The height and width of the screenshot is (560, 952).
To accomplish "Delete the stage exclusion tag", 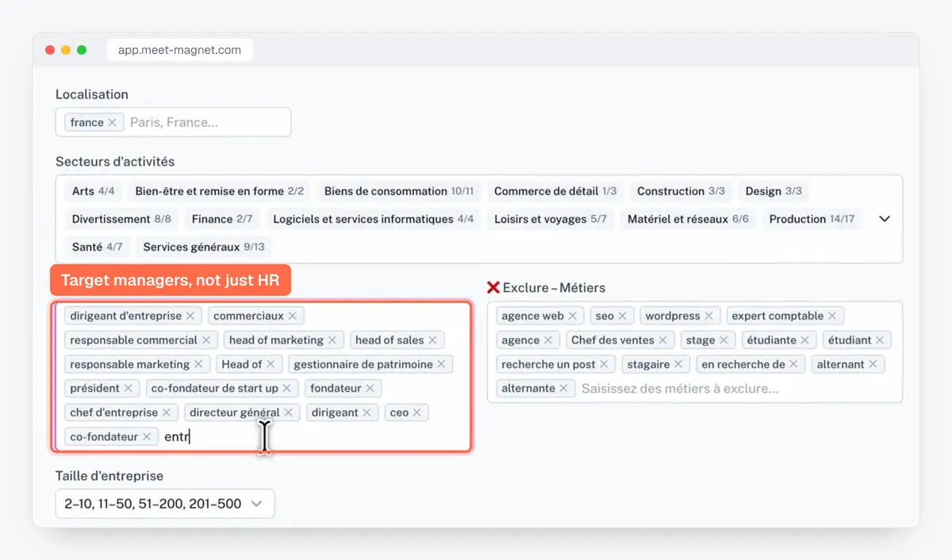I will pyautogui.click(x=724, y=340).
